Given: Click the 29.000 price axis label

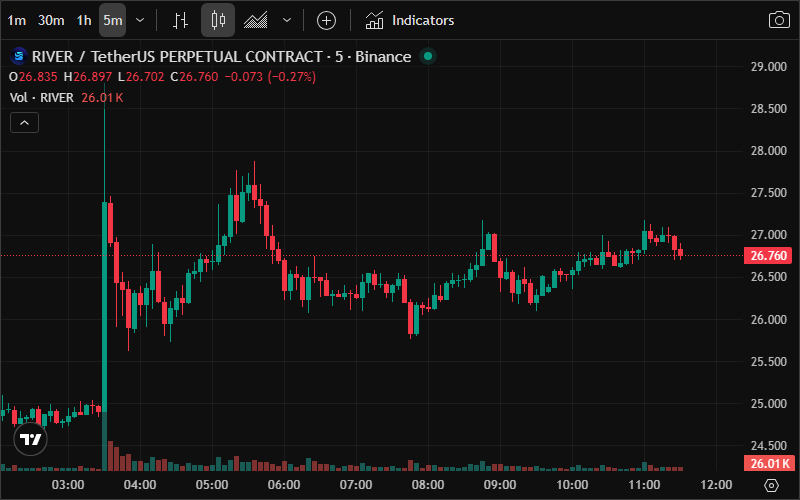Looking at the screenshot, I should 768,66.
